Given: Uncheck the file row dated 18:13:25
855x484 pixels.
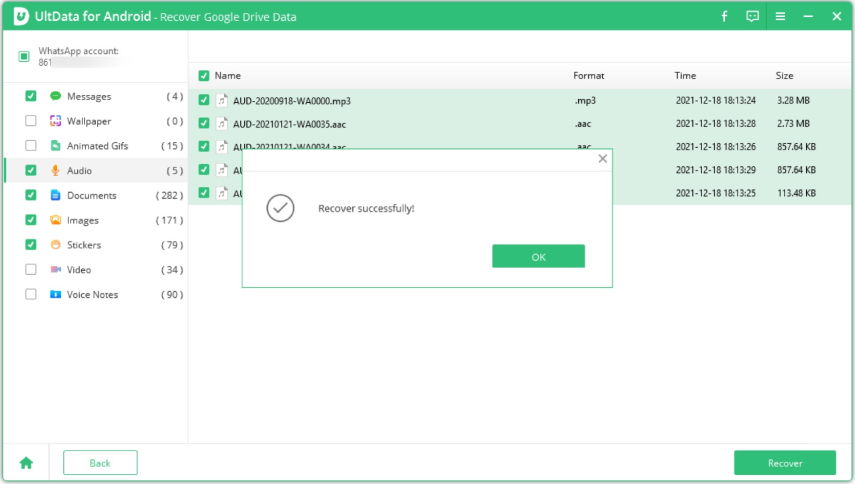Looking at the screenshot, I should point(204,192).
